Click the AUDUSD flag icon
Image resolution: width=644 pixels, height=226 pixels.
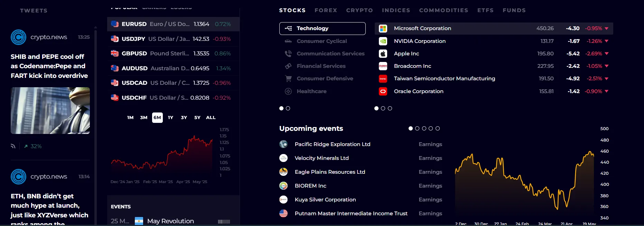pos(115,68)
